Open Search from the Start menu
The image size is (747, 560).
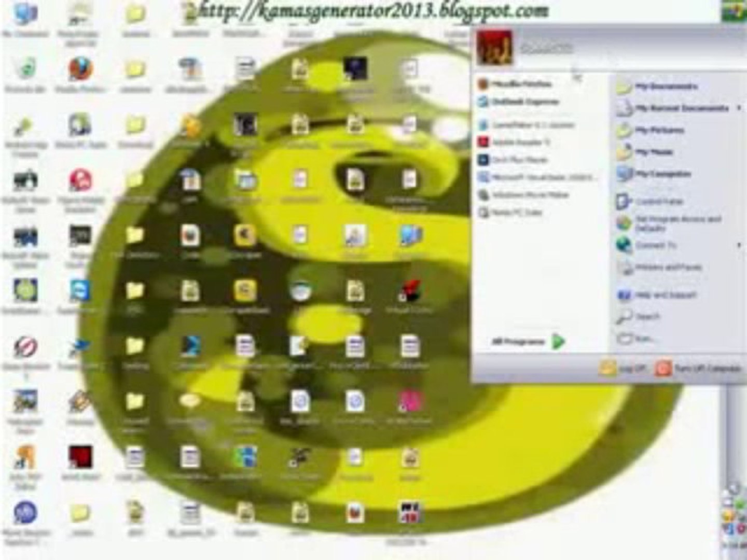[638, 316]
